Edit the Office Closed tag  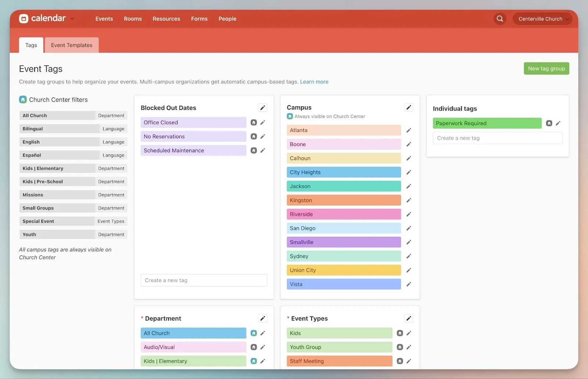pyautogui.click(x=263, y=122)
